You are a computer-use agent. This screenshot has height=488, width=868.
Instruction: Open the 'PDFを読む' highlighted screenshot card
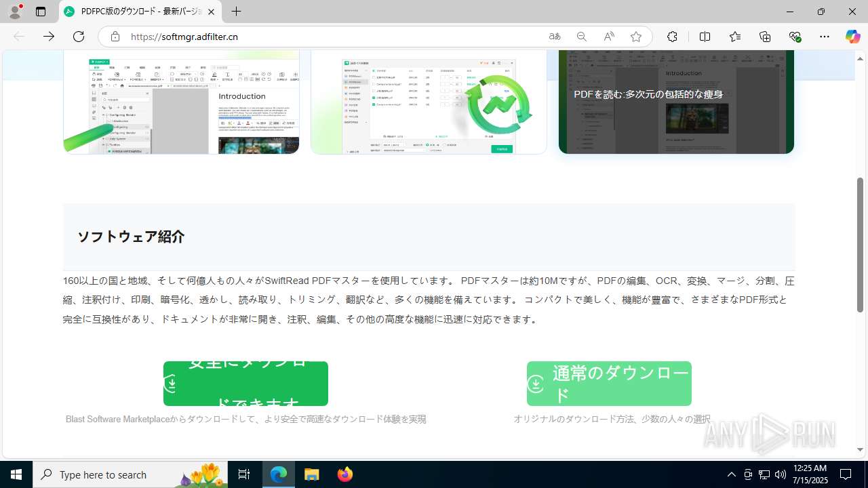tap(676, 102)
